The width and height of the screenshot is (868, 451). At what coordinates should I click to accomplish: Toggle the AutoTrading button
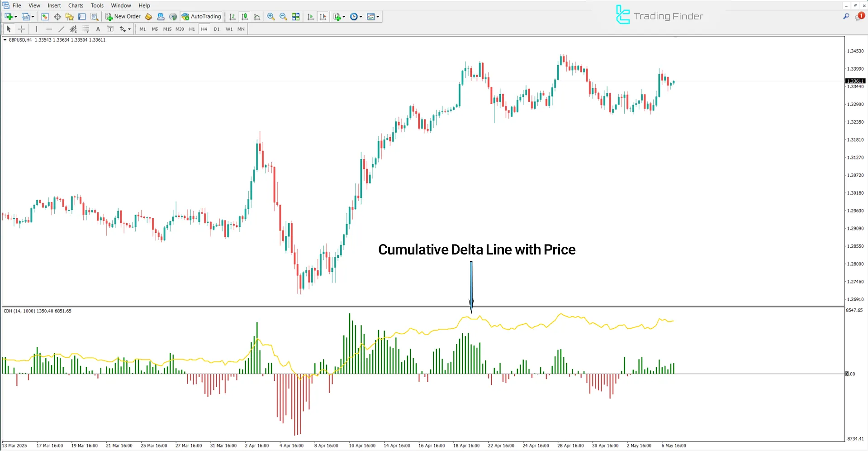202,17
